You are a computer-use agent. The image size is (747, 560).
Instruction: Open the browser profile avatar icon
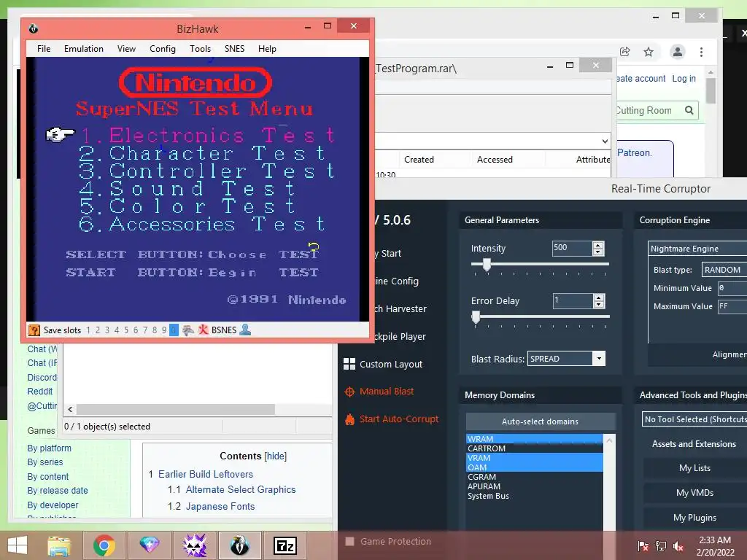coord(678,52)
